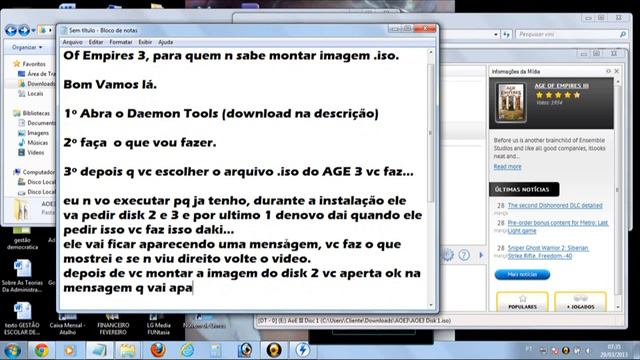640x360 pixels.
Task: Open Daemon Tools settings gear icon
Action: tap(448, 255)
